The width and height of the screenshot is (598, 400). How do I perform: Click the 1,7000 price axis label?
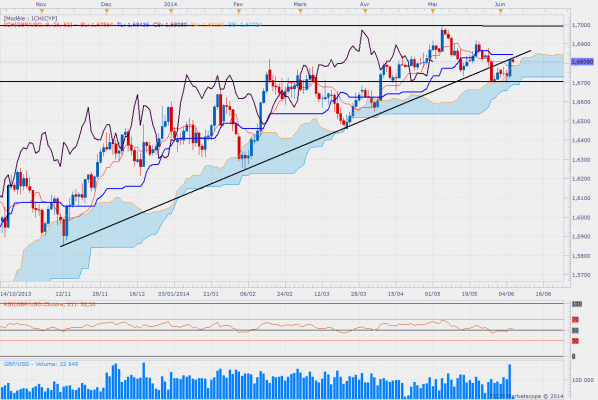(x=581, y=25)
